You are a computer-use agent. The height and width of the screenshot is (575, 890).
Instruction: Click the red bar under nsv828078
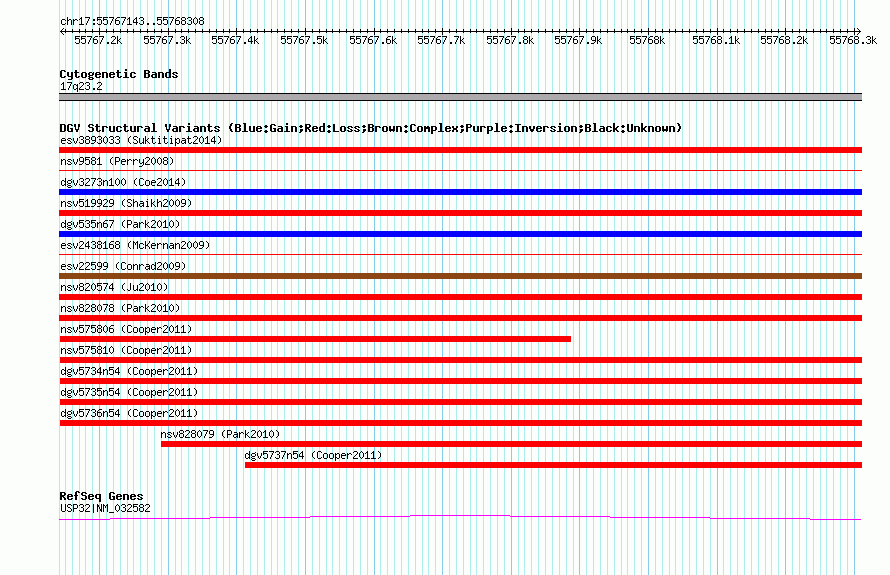tap(460, 318)
